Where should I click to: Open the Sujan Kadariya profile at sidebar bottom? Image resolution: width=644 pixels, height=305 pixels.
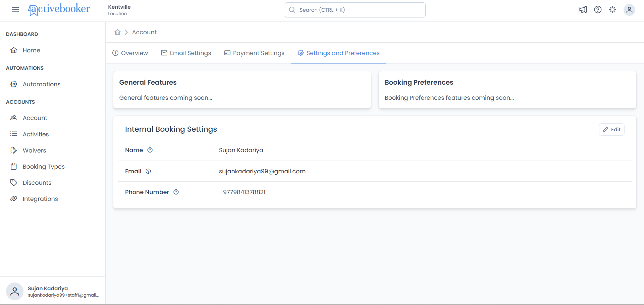[53, 291]
